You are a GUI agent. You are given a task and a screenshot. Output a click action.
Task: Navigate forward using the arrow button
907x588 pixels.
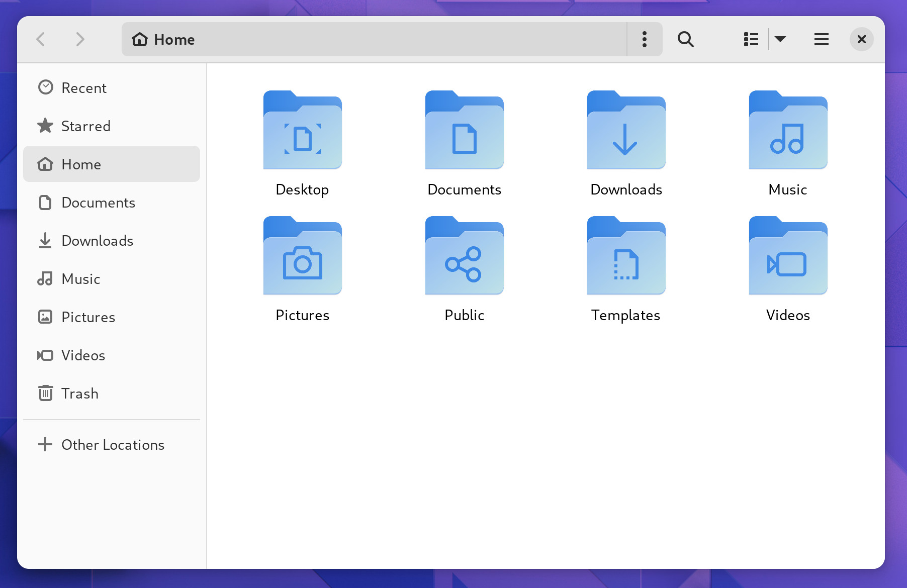pos(80,40)
